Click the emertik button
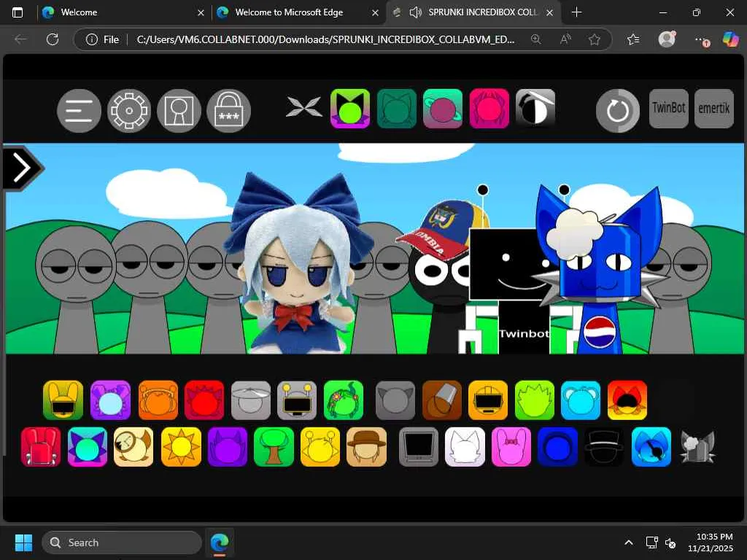The height and width of the screenshot is (560, 747). (x=714, y=109)
